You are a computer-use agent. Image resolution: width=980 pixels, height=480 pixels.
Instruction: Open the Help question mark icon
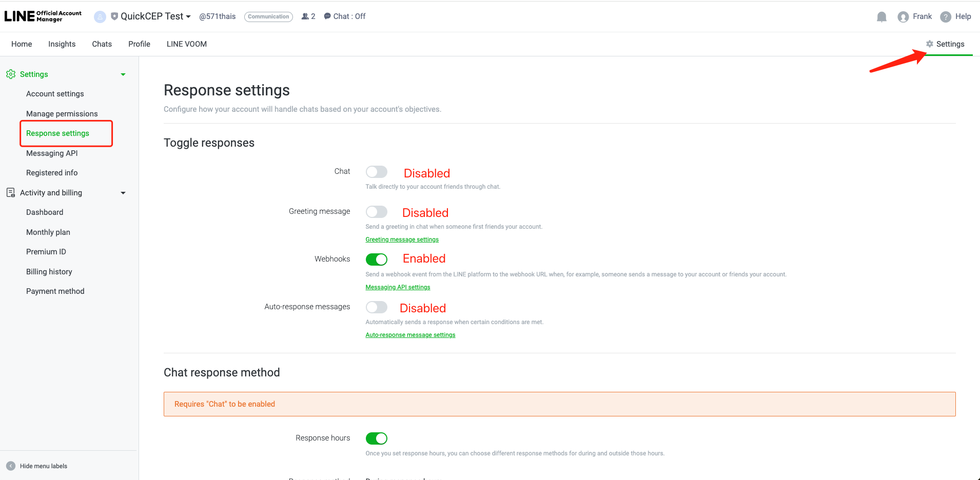[946, 17]
